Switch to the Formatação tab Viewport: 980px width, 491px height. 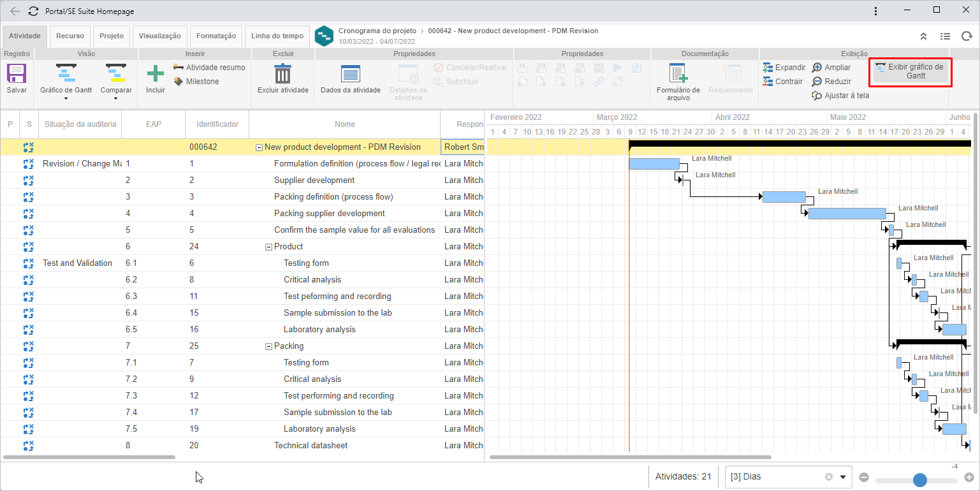click(x=216, y=36)
